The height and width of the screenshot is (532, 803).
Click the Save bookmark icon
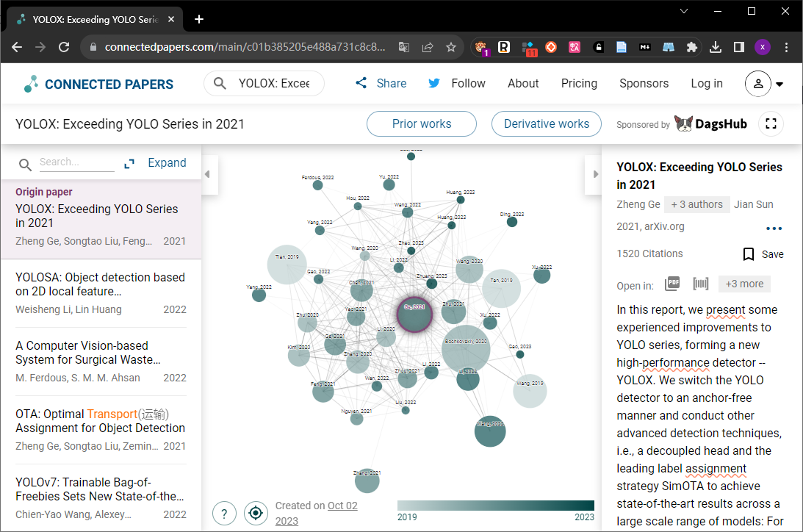[x=748, y=254]
